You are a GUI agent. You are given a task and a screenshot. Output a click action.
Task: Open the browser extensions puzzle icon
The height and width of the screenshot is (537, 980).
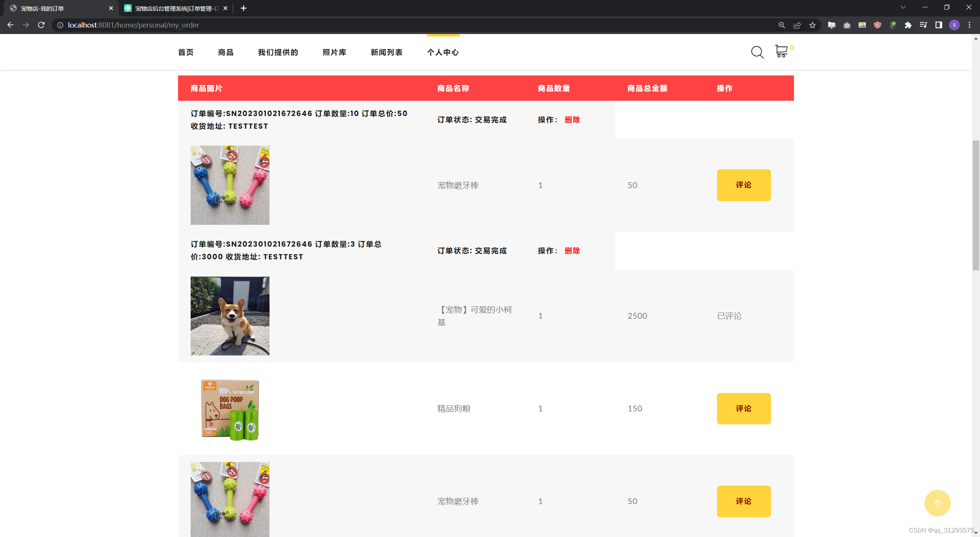click(x=908, y=25)
